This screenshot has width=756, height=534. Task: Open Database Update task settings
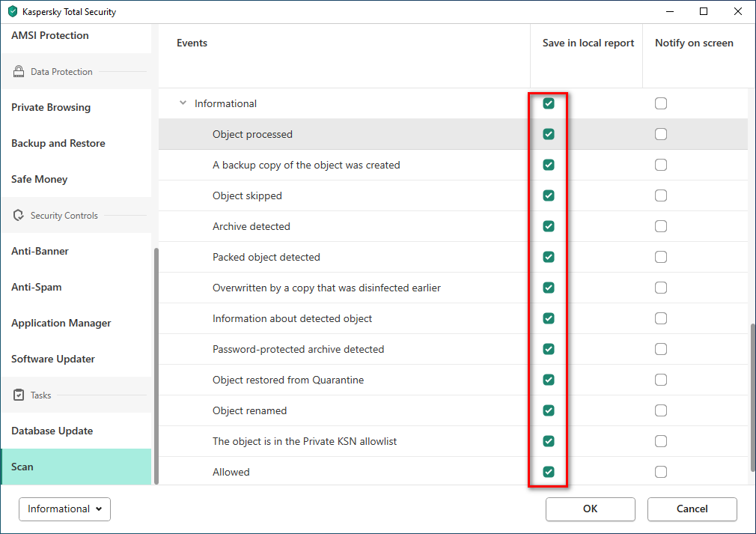pyautogui.click(x=76, y=431)
